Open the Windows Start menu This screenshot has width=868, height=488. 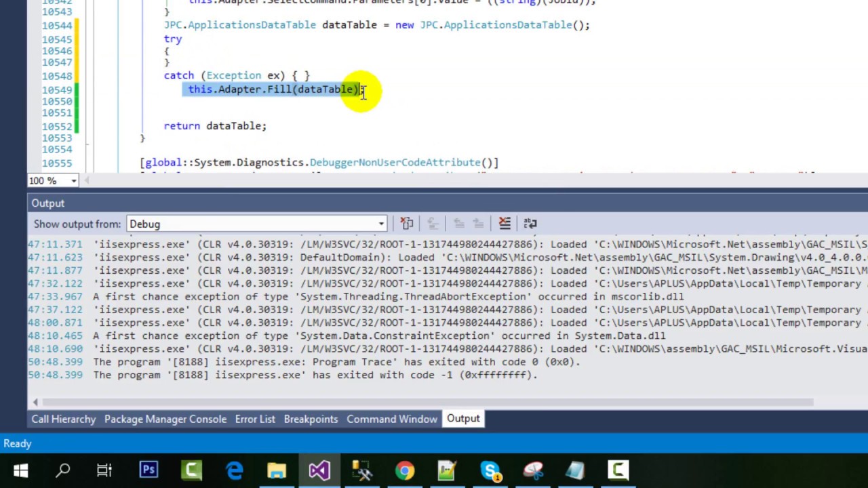pyautogui.click(x=21, y=470)
